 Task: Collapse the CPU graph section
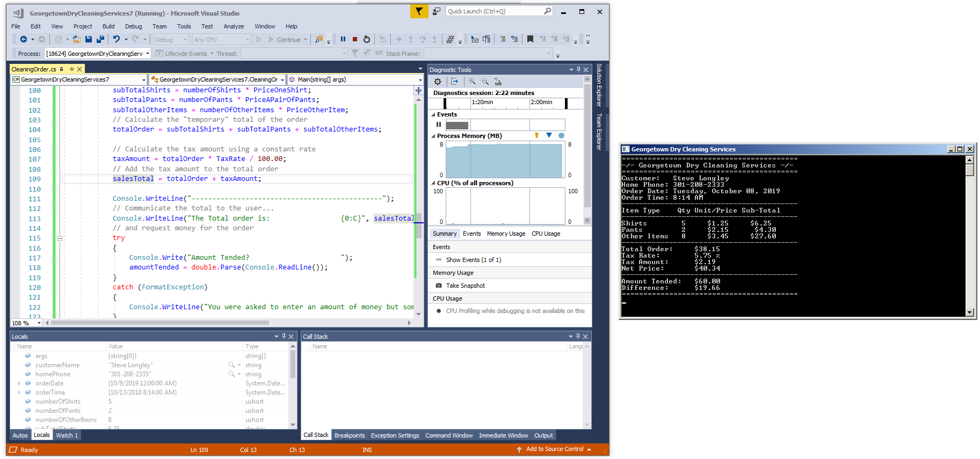click(433, 183)
